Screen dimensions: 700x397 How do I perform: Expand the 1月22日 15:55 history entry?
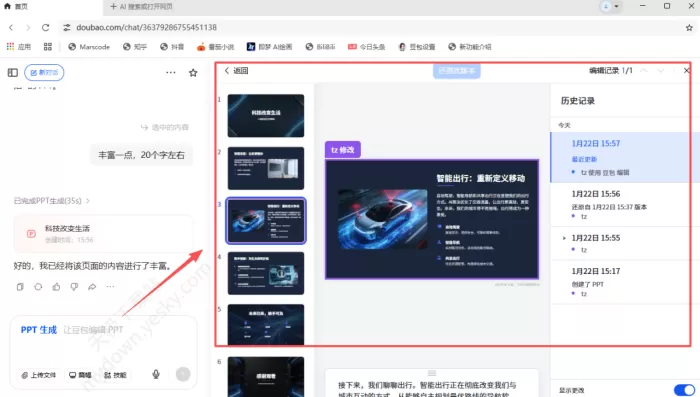point(564,238)
